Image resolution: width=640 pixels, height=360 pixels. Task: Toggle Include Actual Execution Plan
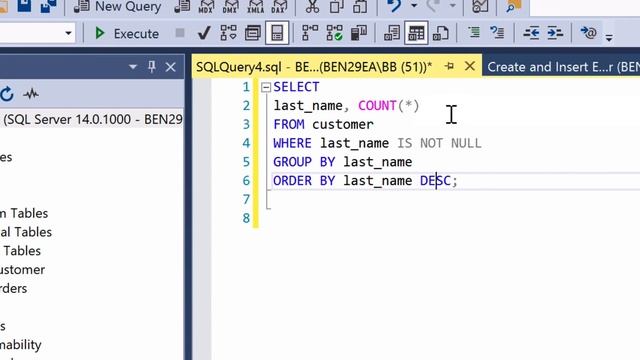point(310,33)
